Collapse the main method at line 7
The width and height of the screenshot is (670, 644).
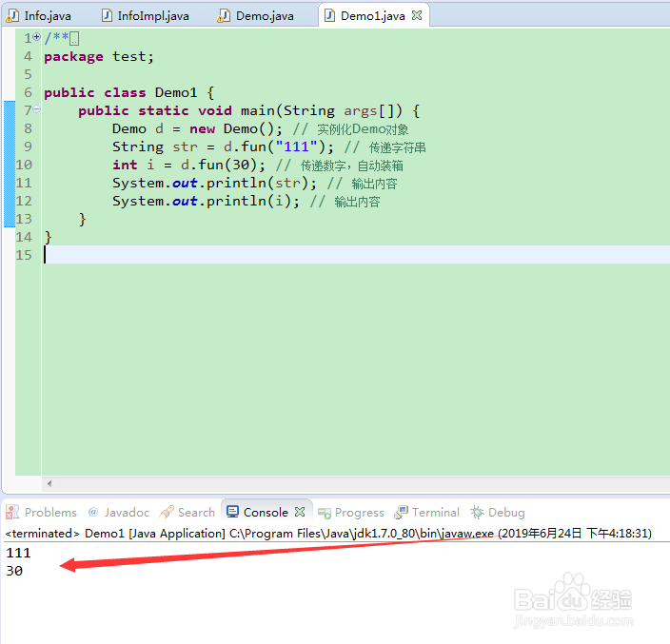(37, 109)
